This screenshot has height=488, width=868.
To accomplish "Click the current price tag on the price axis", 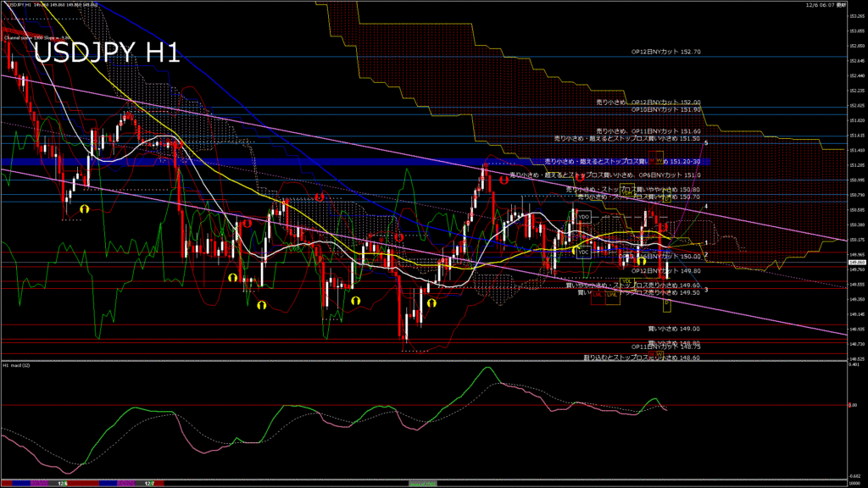I will [857, 263].
